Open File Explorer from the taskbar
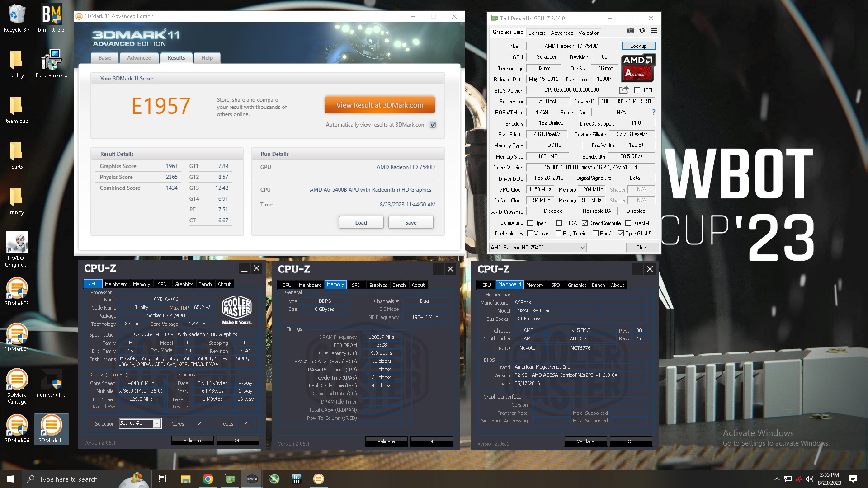Viewport: 868px width, 488px height. (x=185, y=479)
